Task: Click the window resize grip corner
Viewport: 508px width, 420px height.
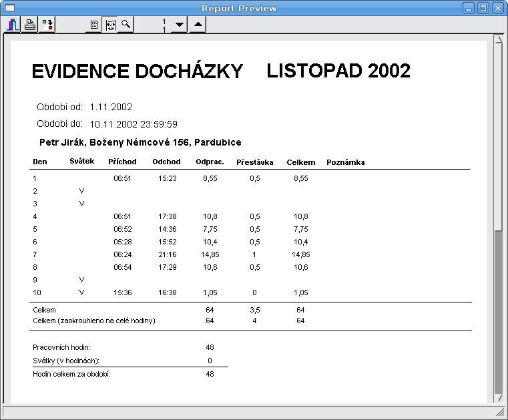Action: (x=499, y=413)
